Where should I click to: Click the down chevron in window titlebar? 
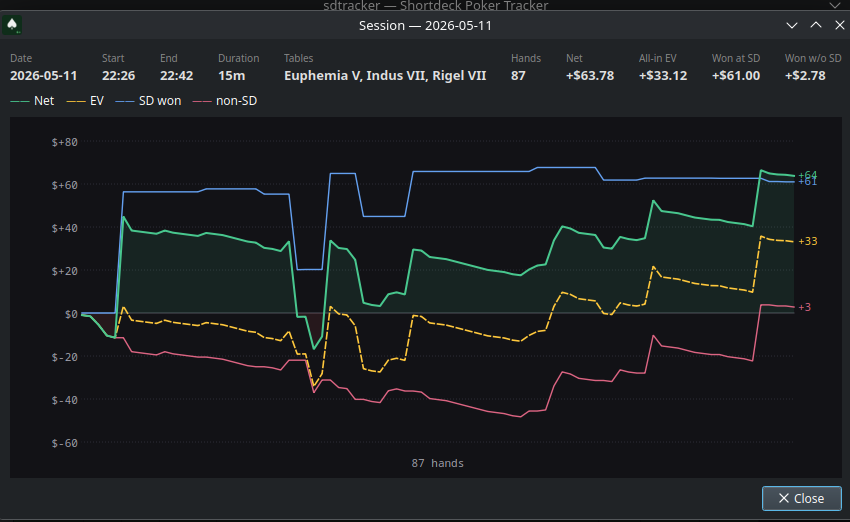point(791,25)
